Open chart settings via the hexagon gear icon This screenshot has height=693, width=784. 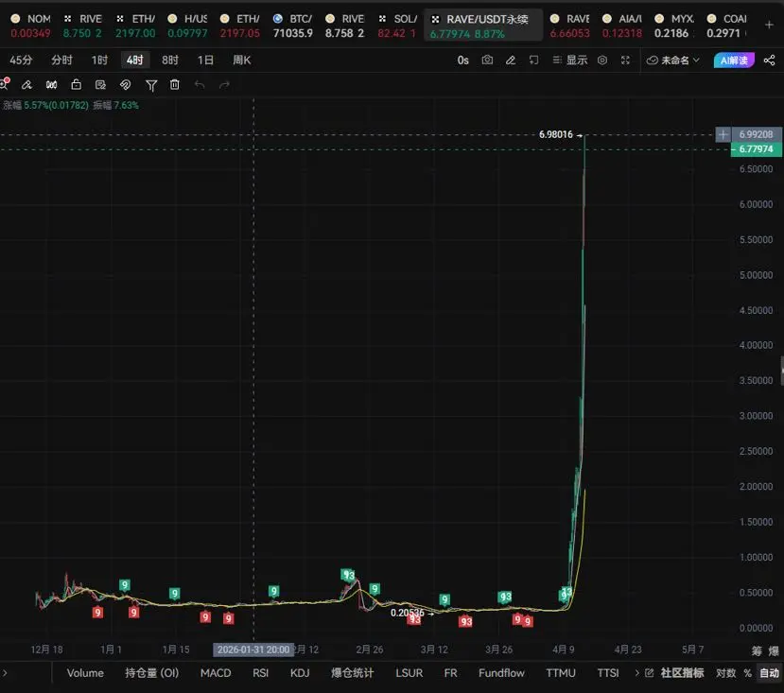point(602,60)
